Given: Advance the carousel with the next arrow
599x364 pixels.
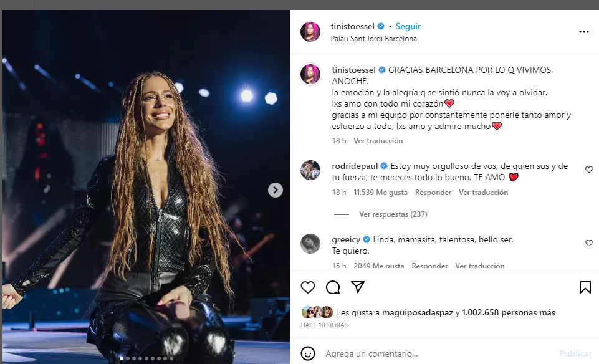Looking at the screenshot, I should [x=275, y=189].
